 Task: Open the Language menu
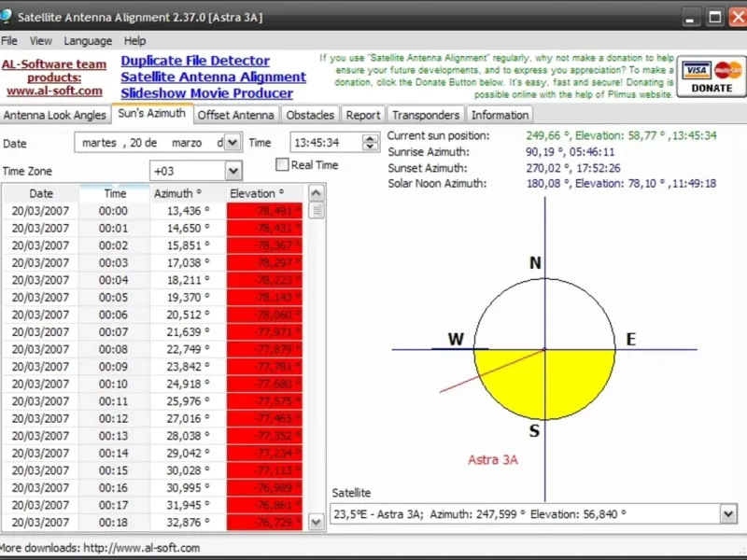[x=88, y=41]
